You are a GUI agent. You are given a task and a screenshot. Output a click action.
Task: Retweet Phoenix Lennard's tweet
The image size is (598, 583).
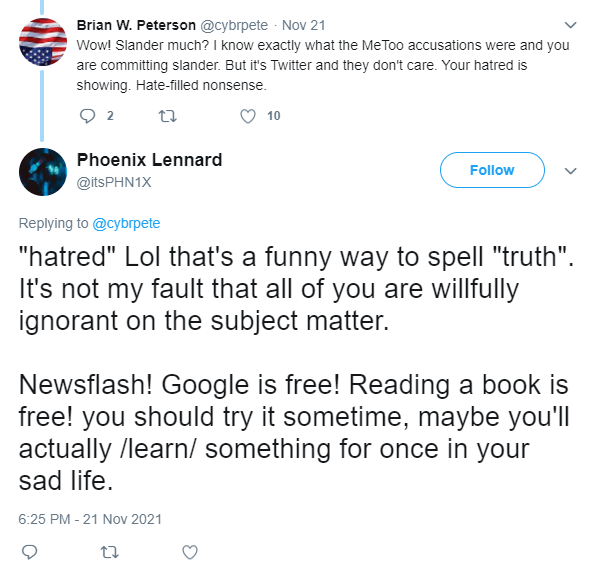point(109,552)
